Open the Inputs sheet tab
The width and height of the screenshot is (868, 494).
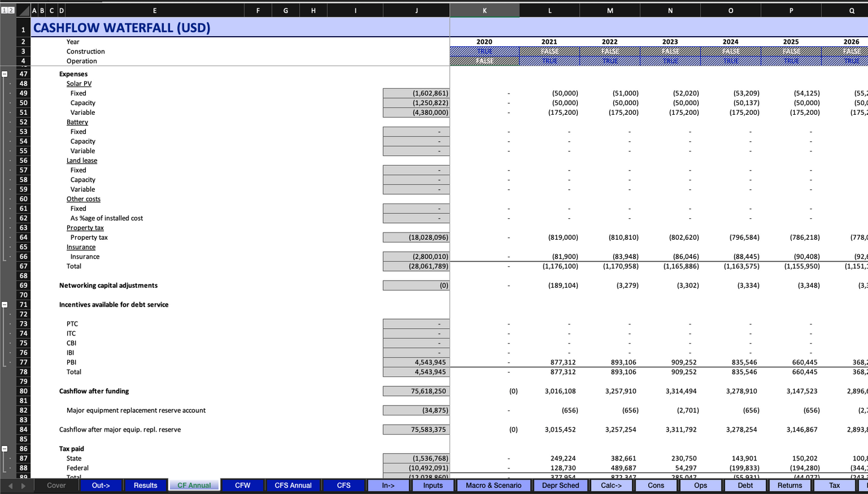pyautogui.click(x=432, y=486)
